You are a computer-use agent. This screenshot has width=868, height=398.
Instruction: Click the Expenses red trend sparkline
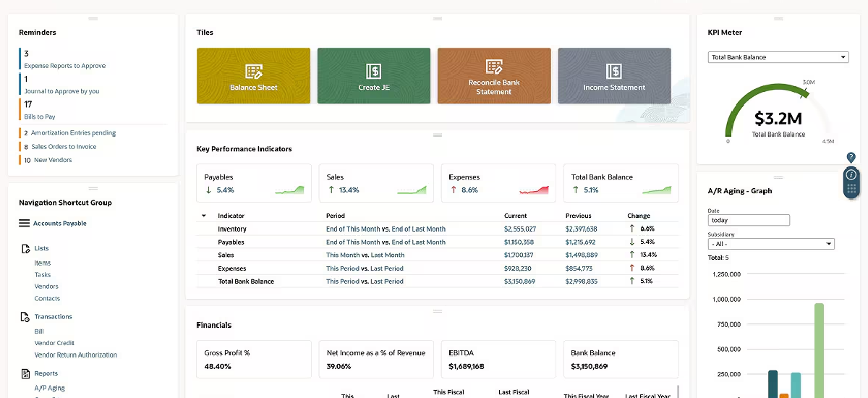pos(534,190)
